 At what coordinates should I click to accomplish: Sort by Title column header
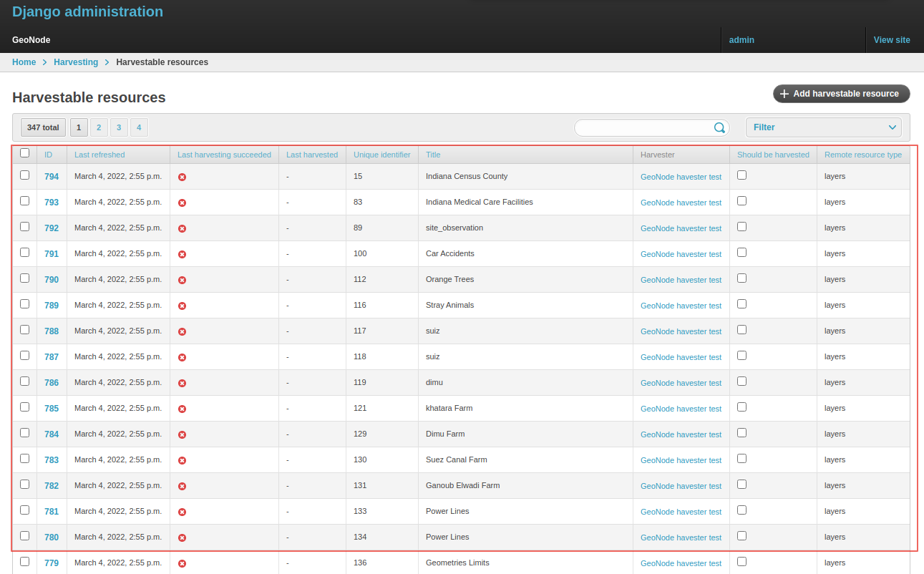coord(433,155)
